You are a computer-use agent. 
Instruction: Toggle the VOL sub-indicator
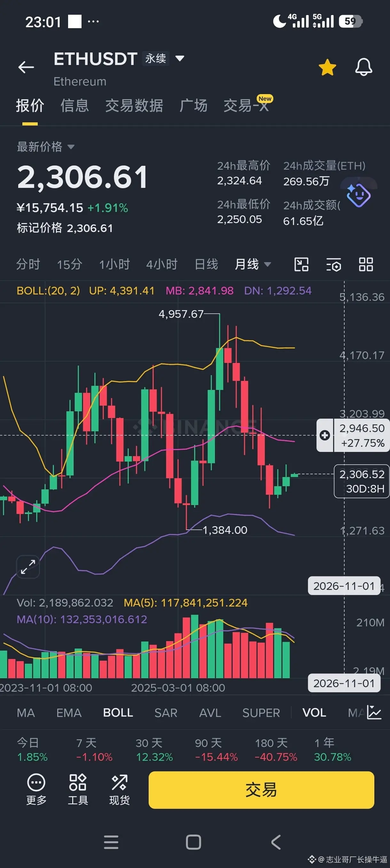314,713
